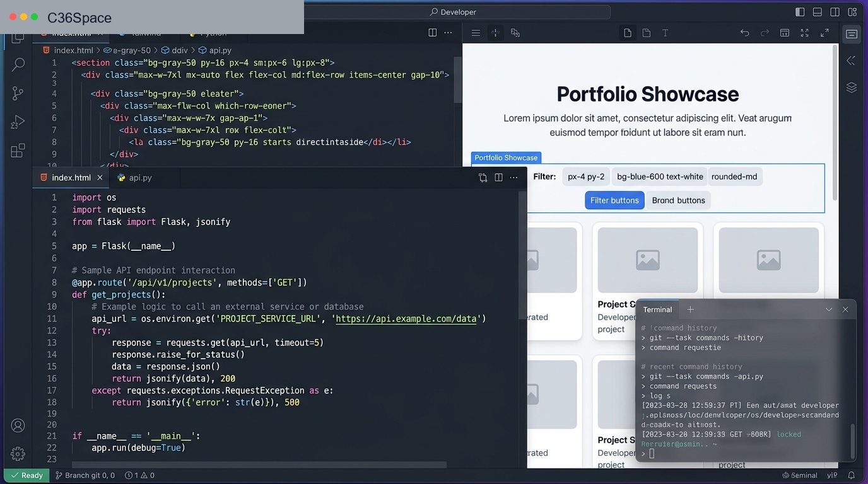Open the Extensions view

click(18, 151)
